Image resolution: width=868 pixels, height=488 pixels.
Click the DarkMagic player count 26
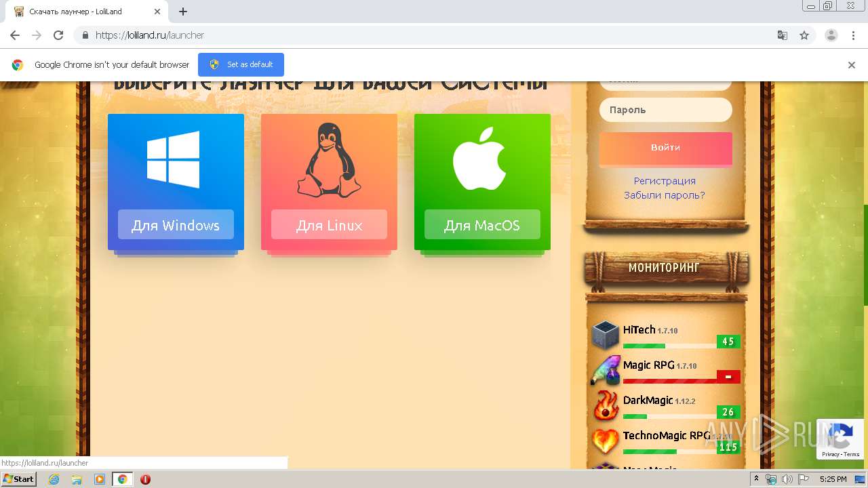pos(728,412)
